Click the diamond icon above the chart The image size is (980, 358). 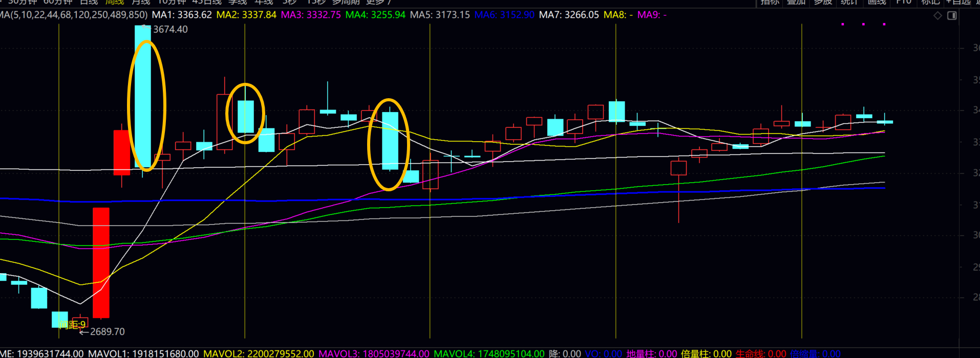[x=938, y=16]
